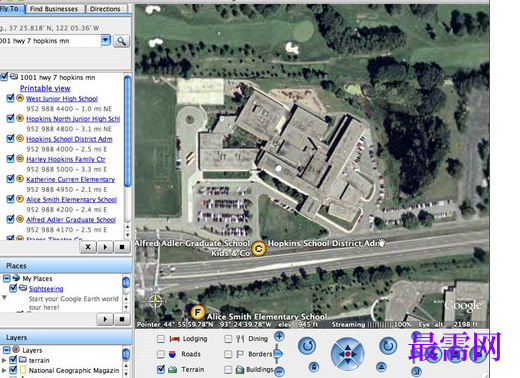
Task: Click the Lodging bed icon
Action: click(x=175, y=339)
